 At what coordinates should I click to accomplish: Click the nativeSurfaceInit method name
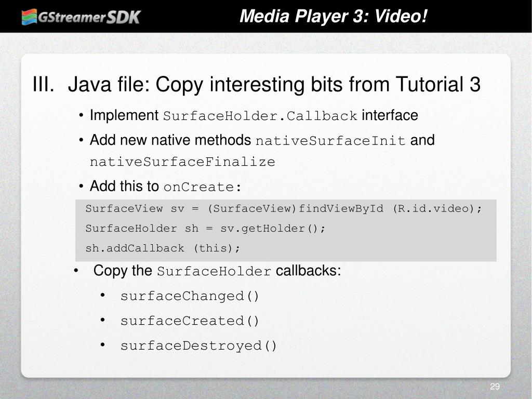(330, 140)
